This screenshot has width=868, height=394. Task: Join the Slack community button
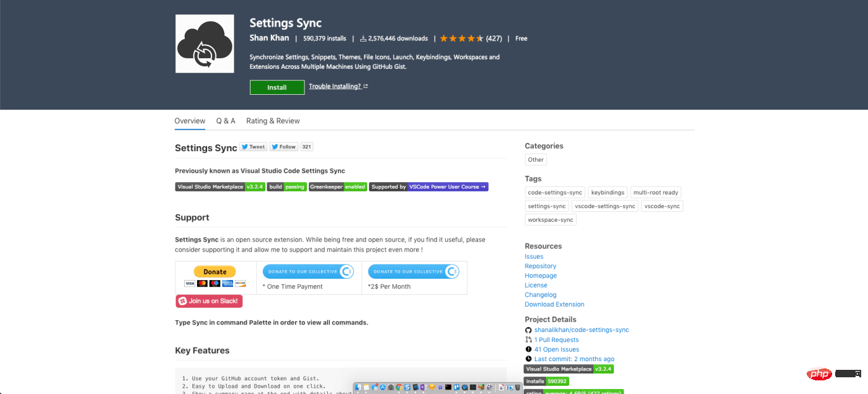(209, 301)
